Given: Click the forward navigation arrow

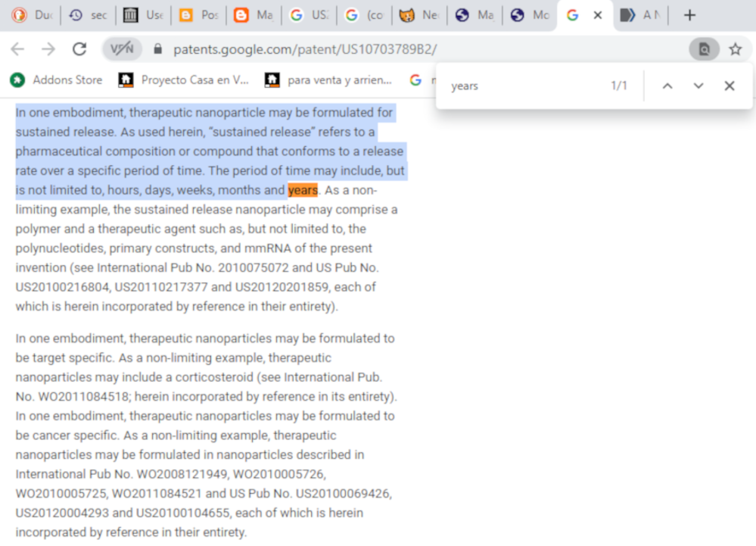Looking at the screenshot, I should pyautogui.click(x=48, y=49).
